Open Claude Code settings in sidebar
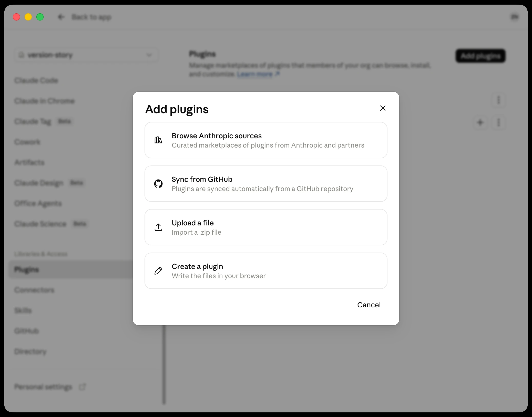Viewport: 532px width, 417px height. click(36, 80)
